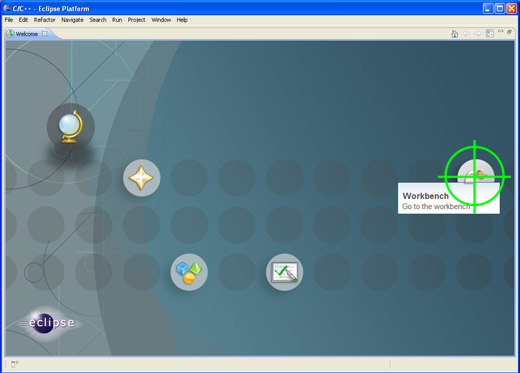The width and height of the screenshot is (520, 373).
Task: Select the Welcome tab
Action: [27, 34]
